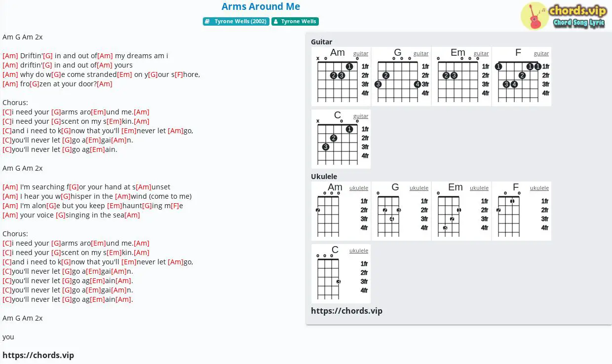Click the person icon in artist tag
Image resolution: width=612 pixels, height=364 pixels.
276,21
